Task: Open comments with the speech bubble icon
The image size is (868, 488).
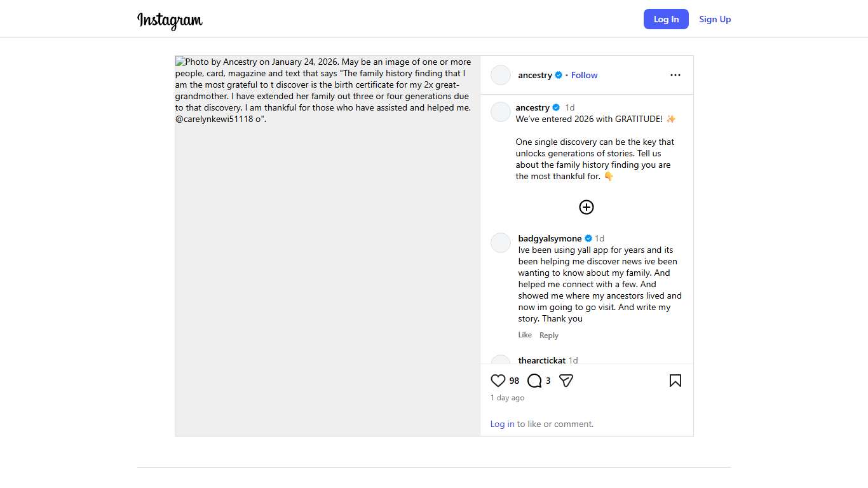Action: tap(534, 381)
